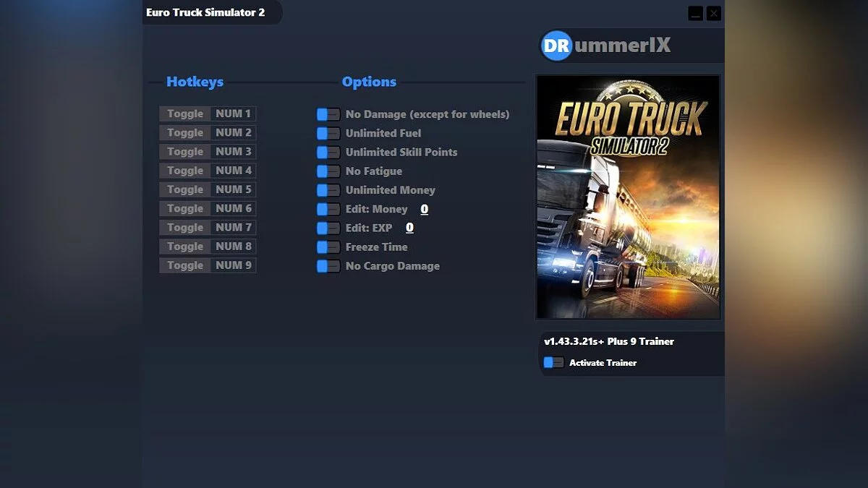Select the Euro Truck Simulator 2 title tab
Screen dimensions: 868x488
(x=205, y=12)
